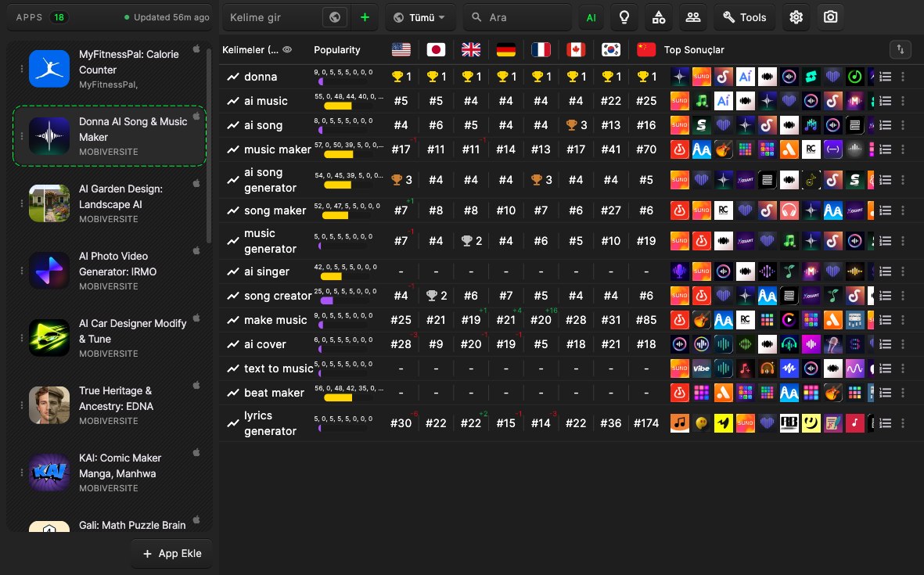Open settings gear icon

[x=796, y=17]
